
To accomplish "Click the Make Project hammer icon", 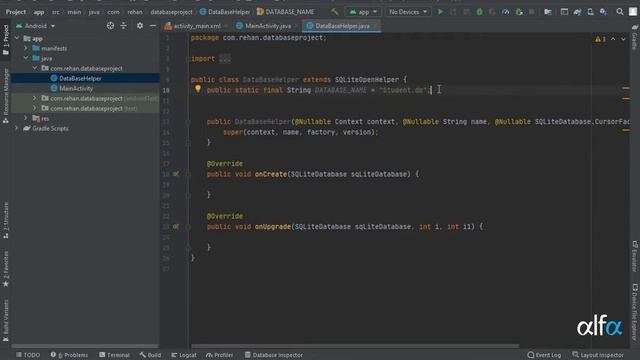I will (335, 12).
